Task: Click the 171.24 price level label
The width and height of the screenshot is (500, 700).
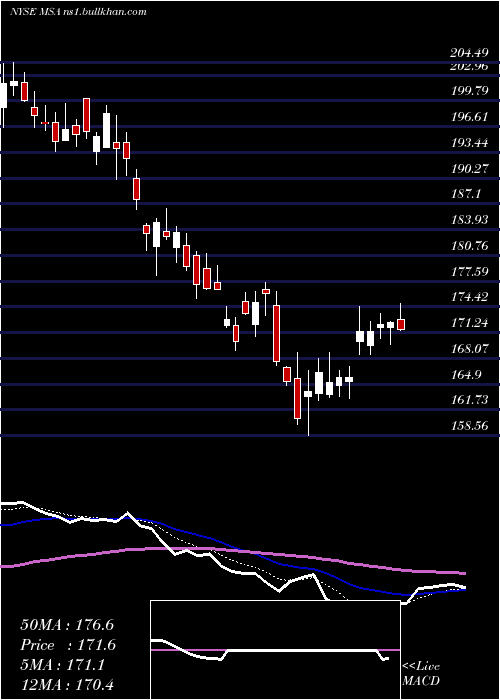Action: (469, 322)
